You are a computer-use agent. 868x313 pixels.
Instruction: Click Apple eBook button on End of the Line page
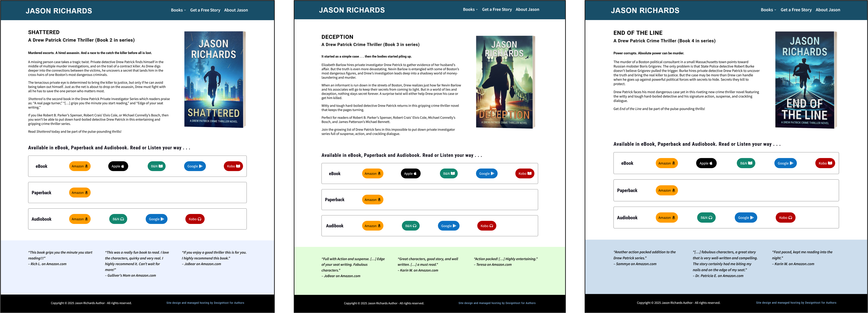point(706,163)
